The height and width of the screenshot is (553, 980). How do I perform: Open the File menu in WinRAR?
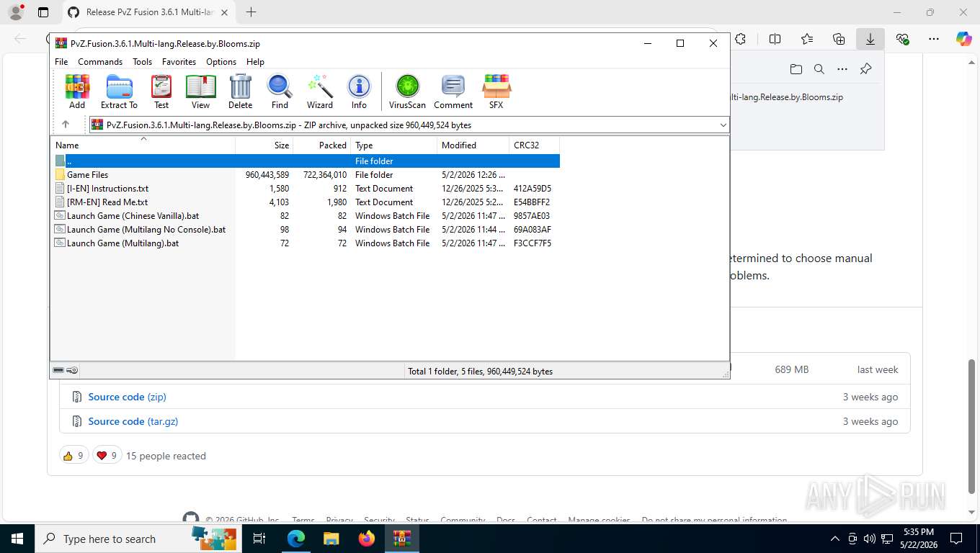click(x=61, y=62)
